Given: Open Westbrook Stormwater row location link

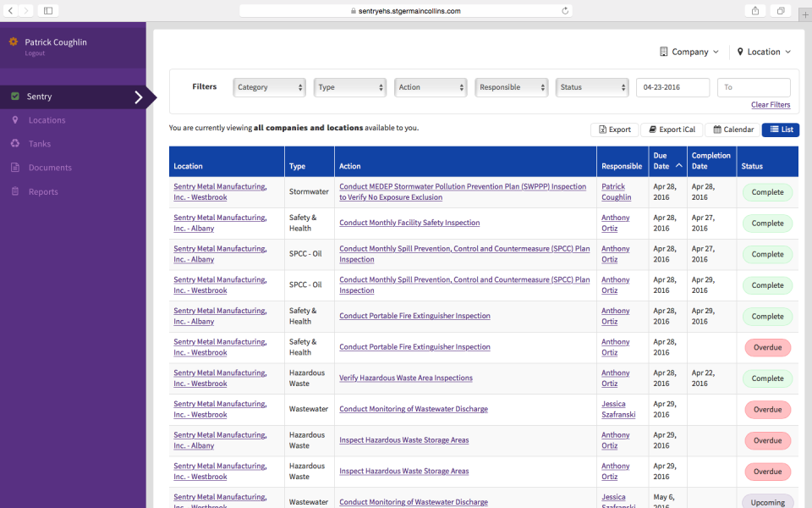Looking at the screenshot, I should (x=220, y=192).
